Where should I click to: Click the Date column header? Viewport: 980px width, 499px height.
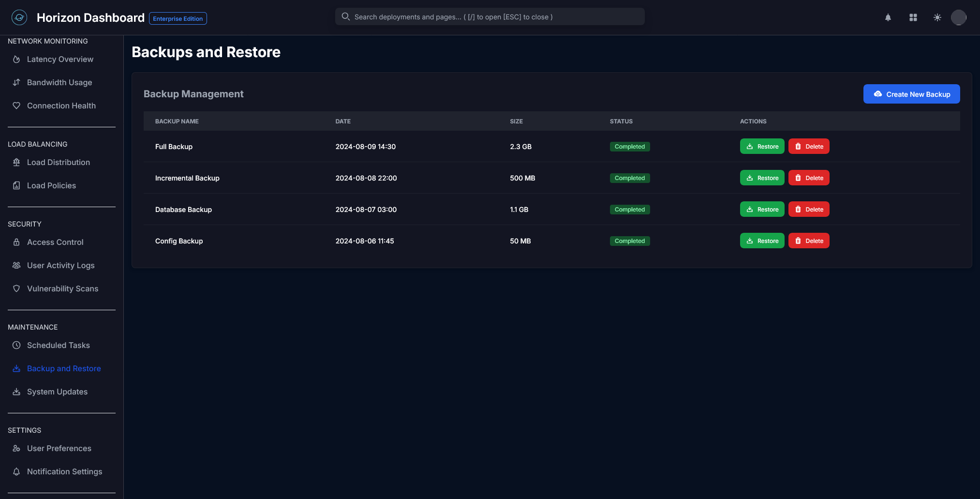(x=343, y=121)
